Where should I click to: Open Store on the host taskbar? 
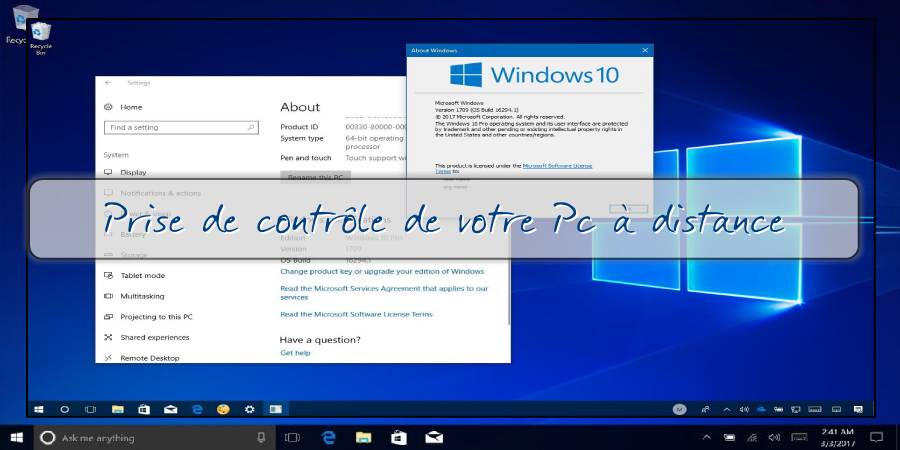click(x=399, y=437)
